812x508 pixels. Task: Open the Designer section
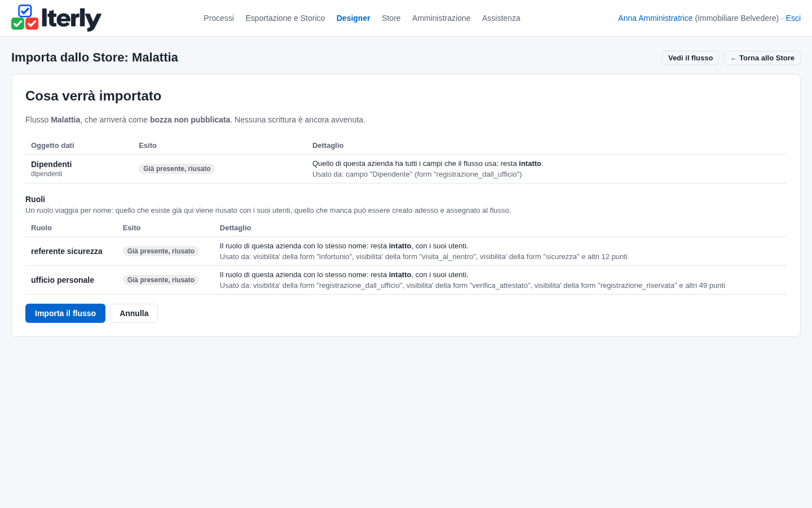click(x=354, y=18)
